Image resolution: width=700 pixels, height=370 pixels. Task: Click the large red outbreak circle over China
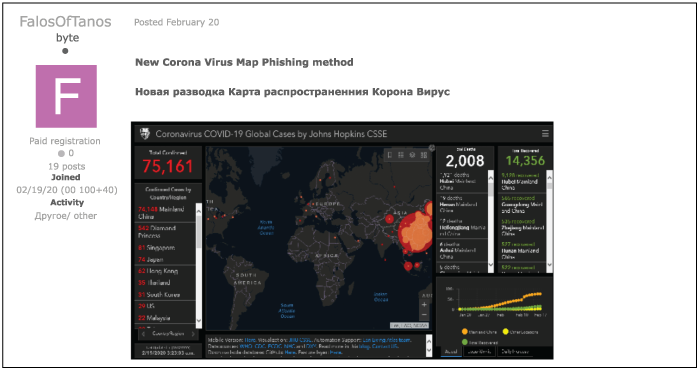(x=415, y=232)
